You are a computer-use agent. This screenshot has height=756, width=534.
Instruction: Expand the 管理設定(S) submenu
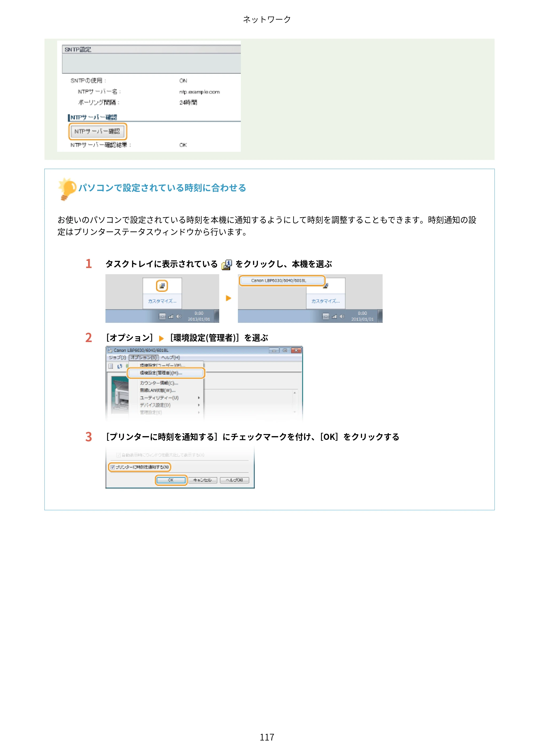166,412
